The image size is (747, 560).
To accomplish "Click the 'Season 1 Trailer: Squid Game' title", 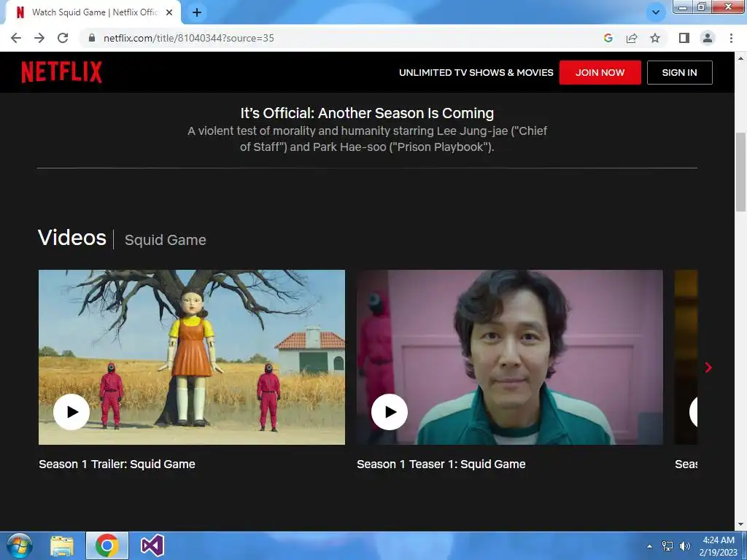I will 117,464.
